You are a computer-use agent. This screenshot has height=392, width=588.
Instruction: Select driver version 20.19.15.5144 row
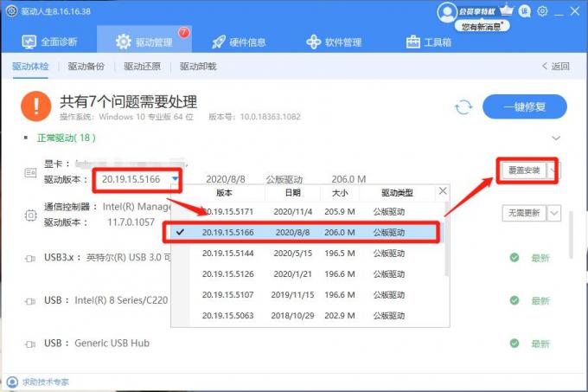308,254
